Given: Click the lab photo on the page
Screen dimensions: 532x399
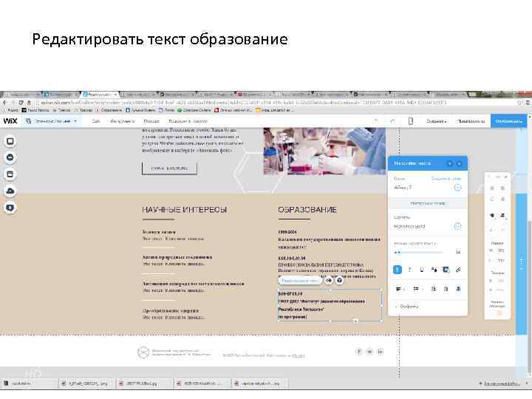Looking at the screenshot, I should click(x=324, y=151).
